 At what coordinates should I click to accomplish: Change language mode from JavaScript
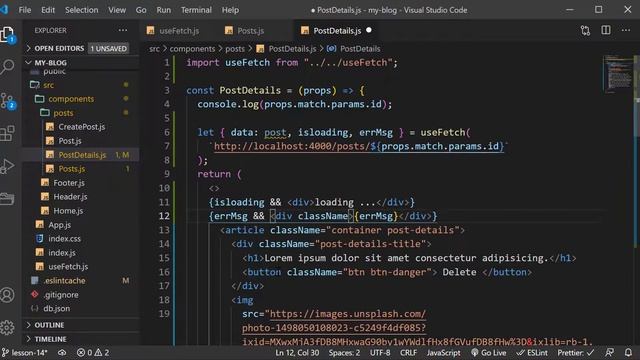(443, 353)
